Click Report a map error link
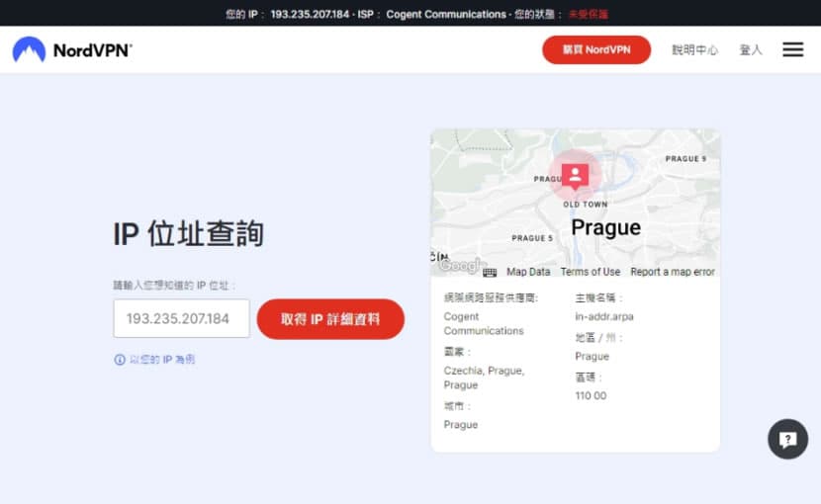821x504 pixels. 673,272
